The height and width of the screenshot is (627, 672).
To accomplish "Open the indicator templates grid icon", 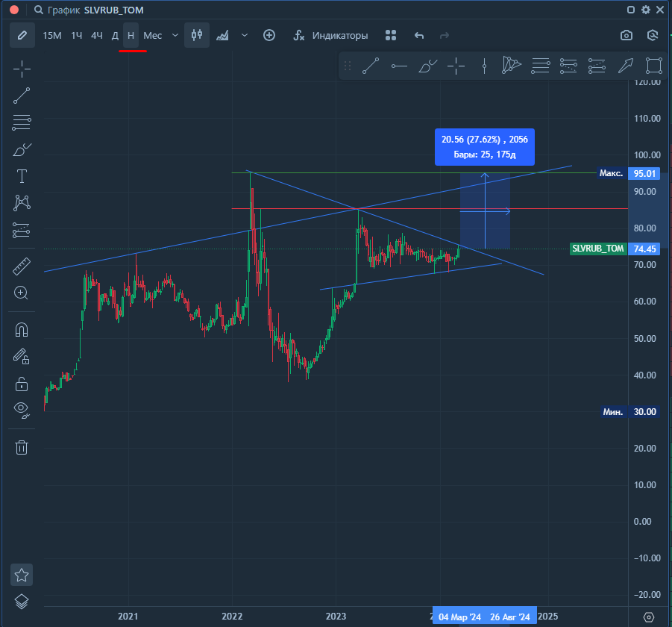I will pyautogui.click(x=390, y=35).
